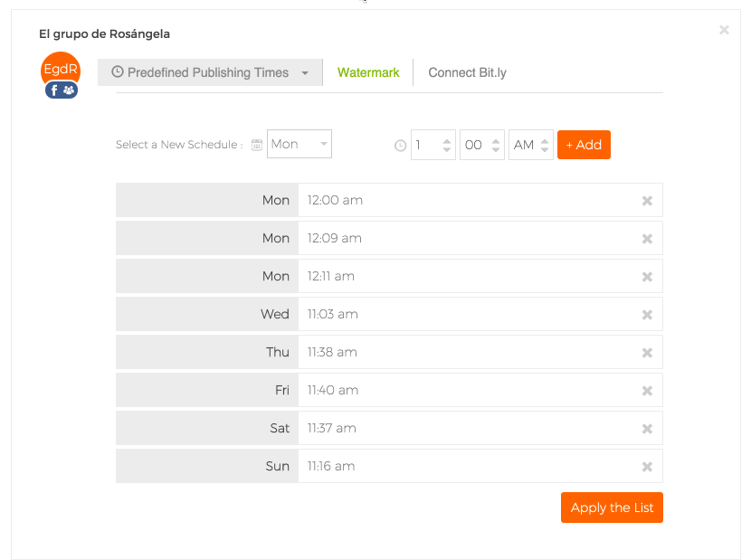
Task: Remove the Mon 12:11 am schedule
Action: point(647,277)
